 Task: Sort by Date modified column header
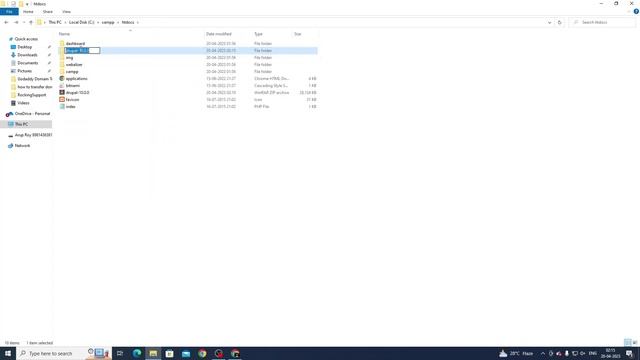[x=218, y=34]
